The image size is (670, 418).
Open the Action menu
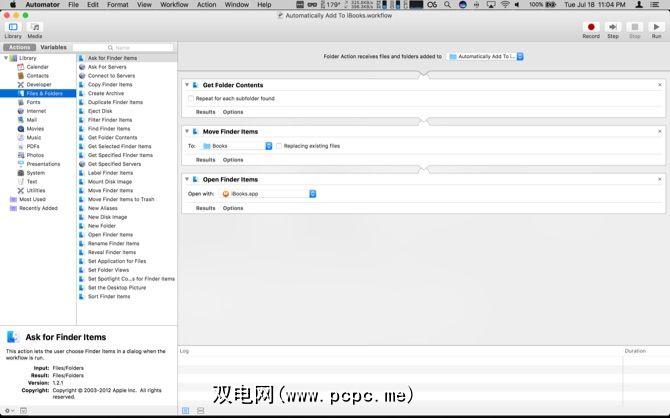coord(206,5)
